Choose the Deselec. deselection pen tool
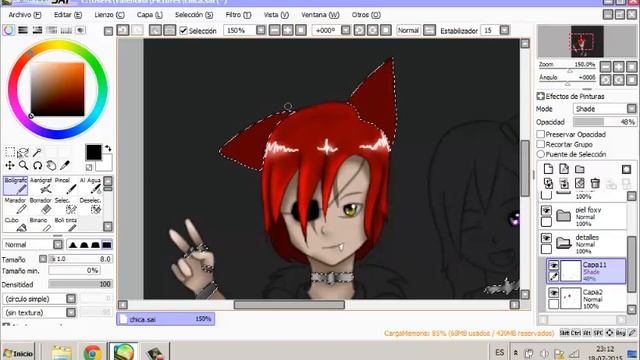This screenshot has width=640, height=360. click(x=90, y=206)
